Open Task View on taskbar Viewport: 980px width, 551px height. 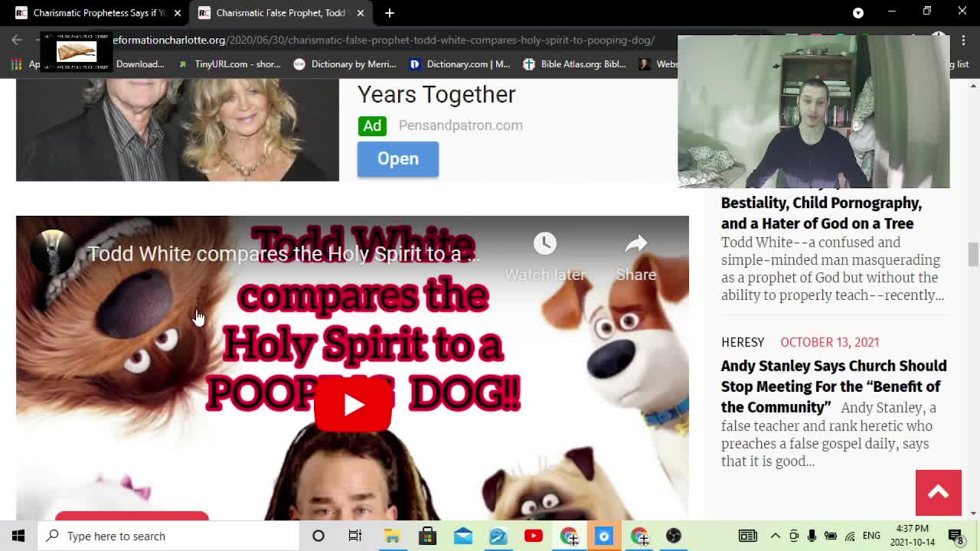[x=355, y=536]
